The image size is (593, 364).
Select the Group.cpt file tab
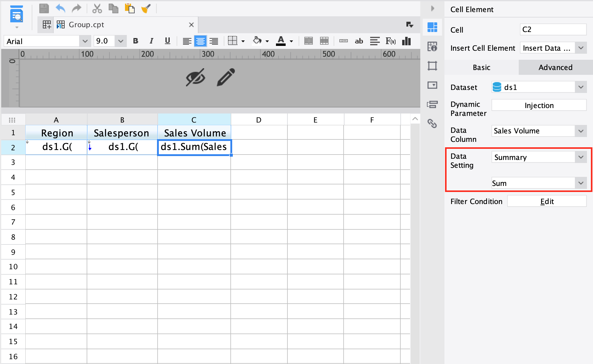(86, 25)
